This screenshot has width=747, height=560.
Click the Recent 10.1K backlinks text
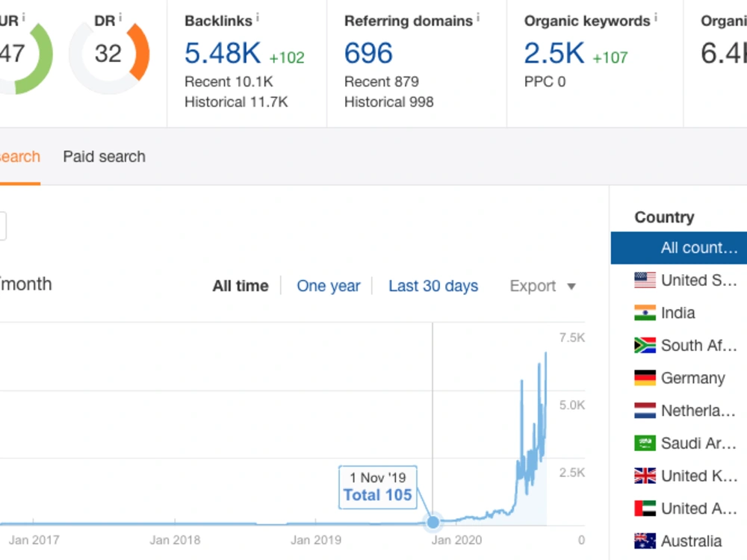coord(229,82)
